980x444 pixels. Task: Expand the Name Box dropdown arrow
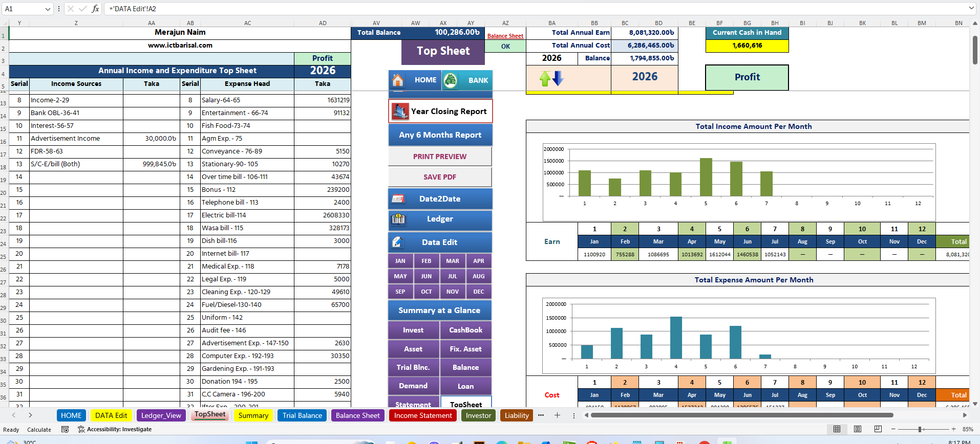[x=48, y=9]
